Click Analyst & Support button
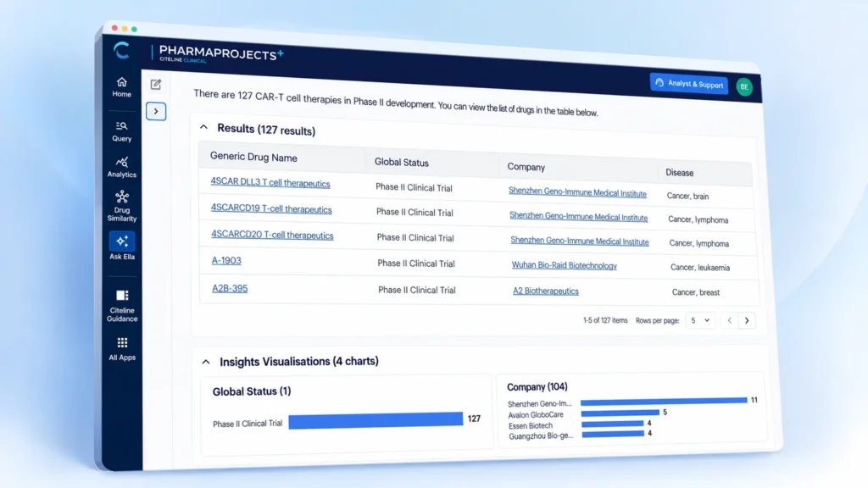Image resolution: width=868 pixels, height=488 pixels. [x=689, y=84]
